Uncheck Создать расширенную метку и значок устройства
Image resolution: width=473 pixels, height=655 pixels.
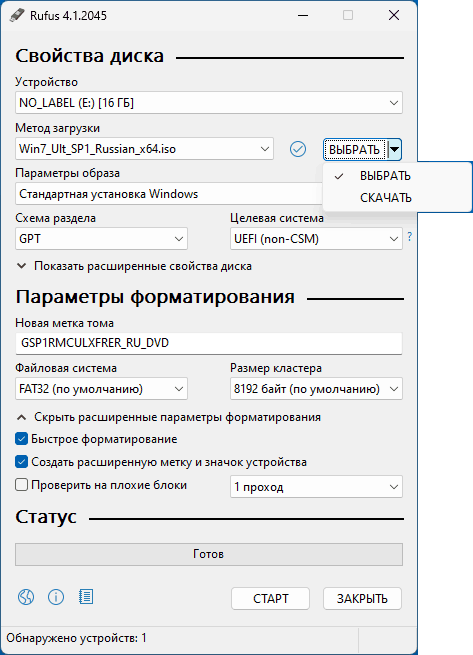[21, 462]
